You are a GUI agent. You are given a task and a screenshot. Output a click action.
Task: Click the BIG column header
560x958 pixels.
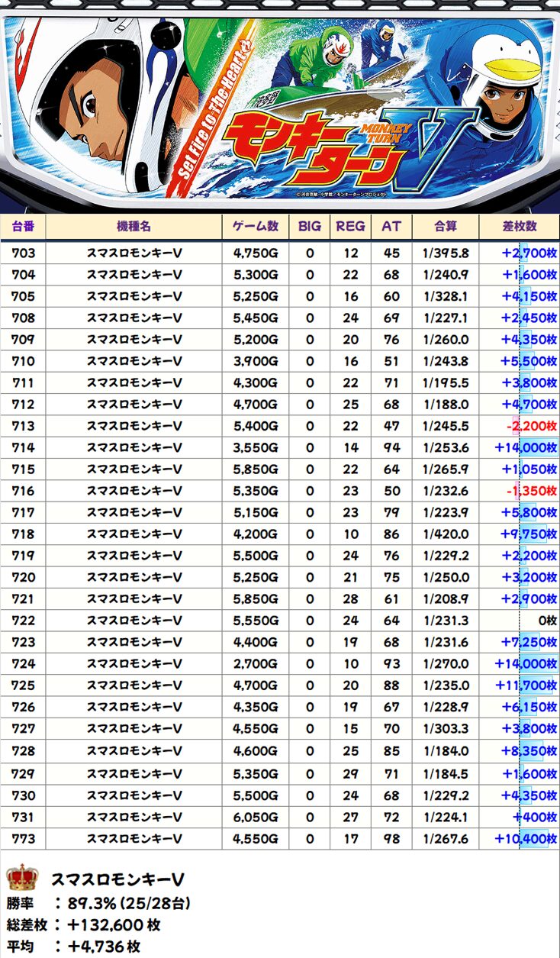click(309, 227)
